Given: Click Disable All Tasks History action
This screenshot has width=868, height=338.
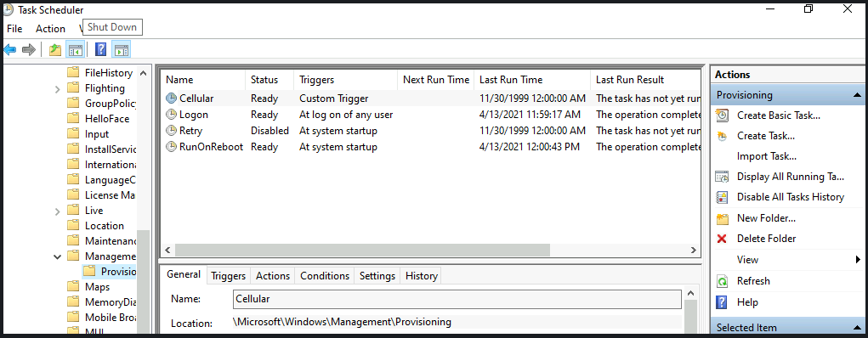Looking at the screenshot, I should (x=791, y=198).
